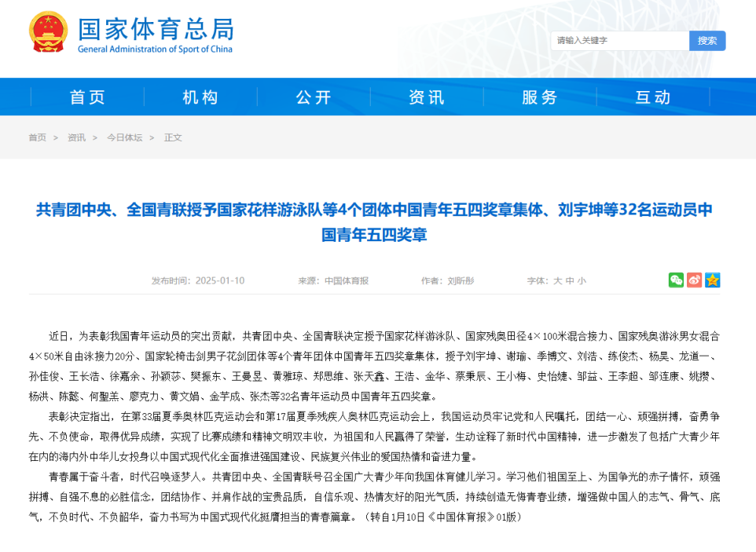756x552 pixels.
Task: Open the 互动 navigation menu
Action: click(x=653, y=97)
